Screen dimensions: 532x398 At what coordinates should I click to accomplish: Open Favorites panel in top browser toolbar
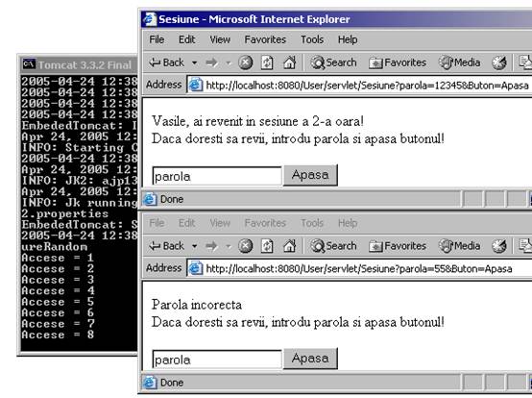coord(398,62)
